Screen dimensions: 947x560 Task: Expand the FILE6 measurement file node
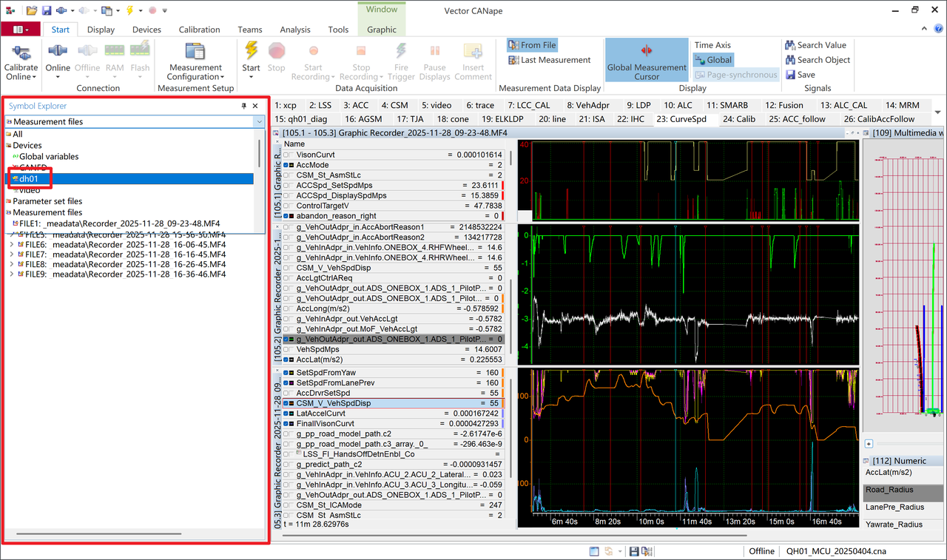[x=11, y=243]
